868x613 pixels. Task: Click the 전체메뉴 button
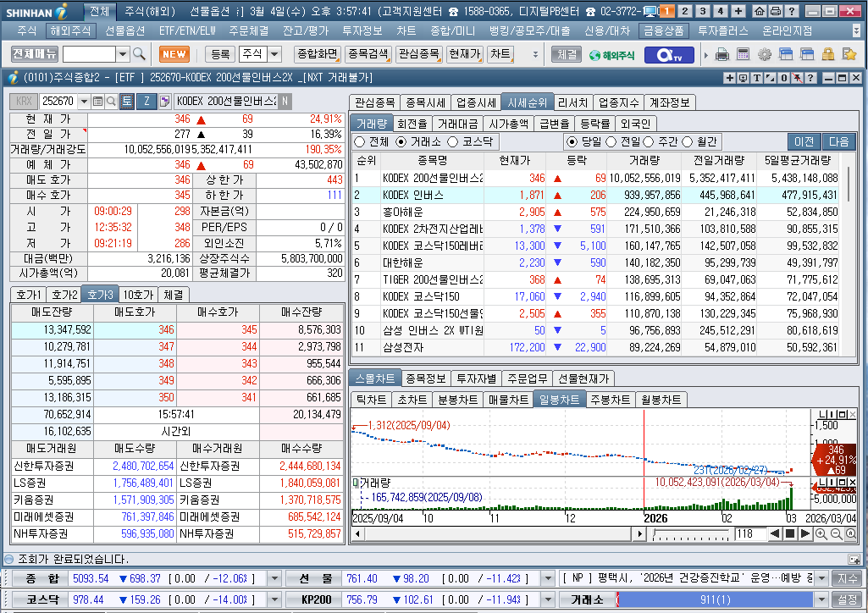[x=35, y=54]
